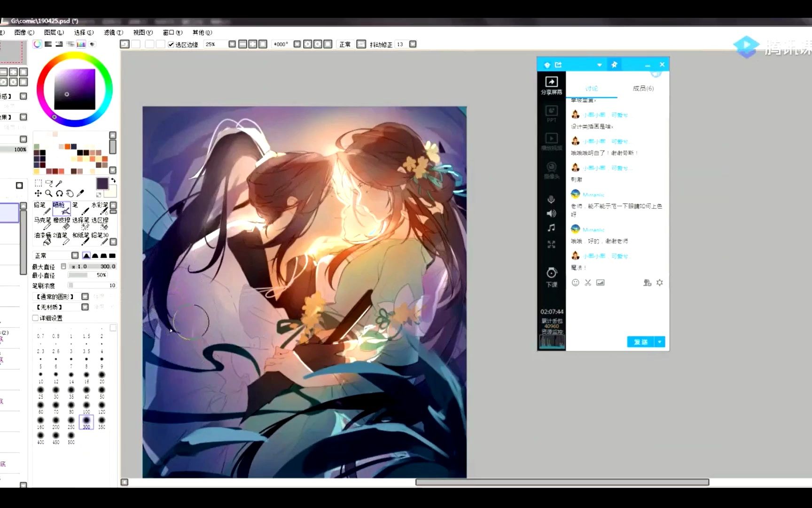Toggle the 详细设置 detailed settings checkbox
This screenshot has height=508, width=812.
pos(35,318)
